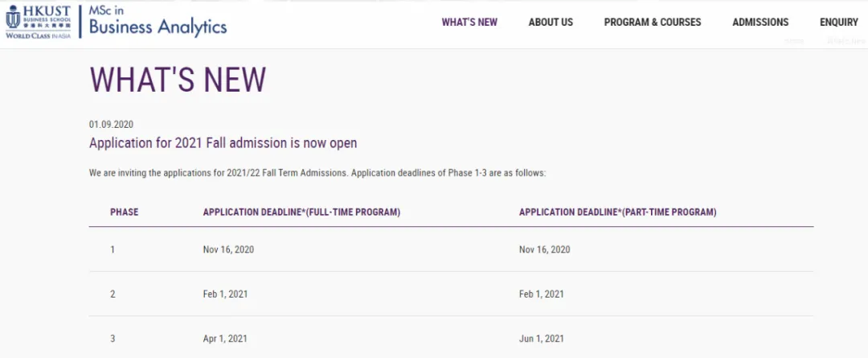Click the 01.09.2020 post date

click(x=111, y=125)
